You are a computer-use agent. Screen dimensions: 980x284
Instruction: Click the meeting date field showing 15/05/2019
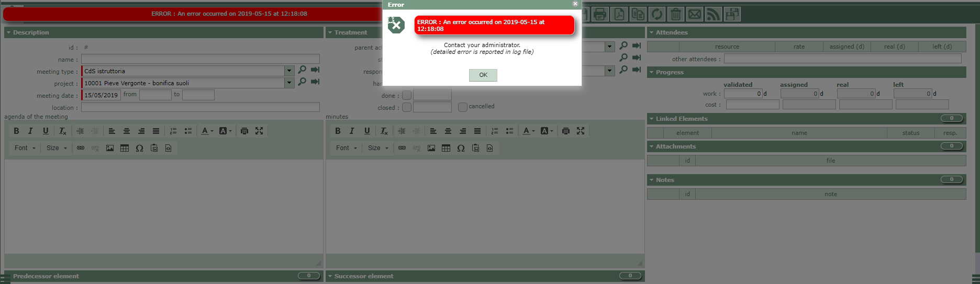(102, 95)
